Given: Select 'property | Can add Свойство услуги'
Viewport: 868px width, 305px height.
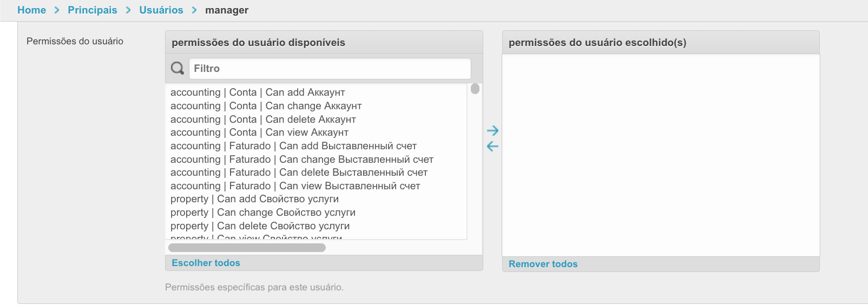Looking at the screenshot, I should pos(254,199).
